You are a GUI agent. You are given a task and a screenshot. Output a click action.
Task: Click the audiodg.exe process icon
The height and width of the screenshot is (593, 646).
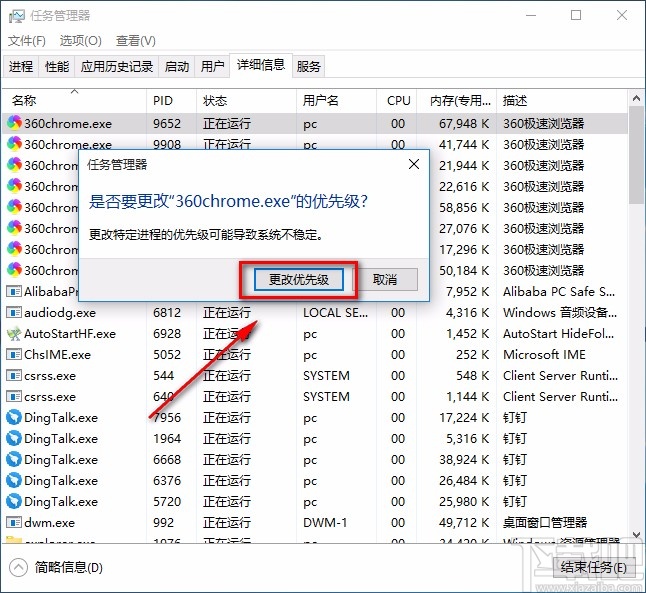[x=14, y=312]
